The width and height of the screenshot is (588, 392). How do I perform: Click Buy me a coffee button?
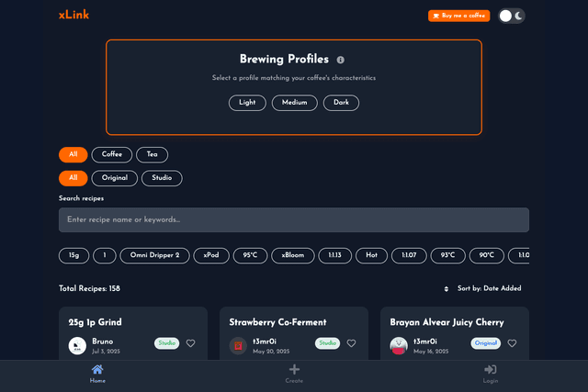coord(458,16)
